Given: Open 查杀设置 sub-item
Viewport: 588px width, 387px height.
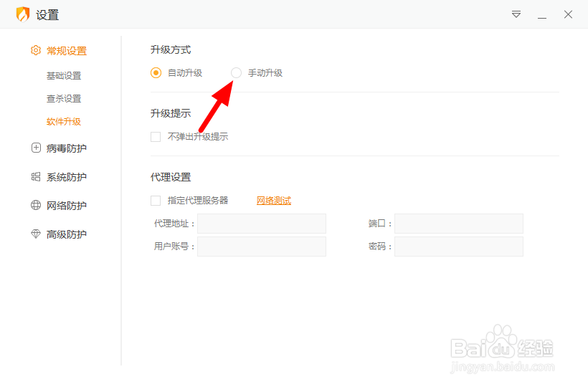Looking at the screenshot, I should tap(64, 98).
